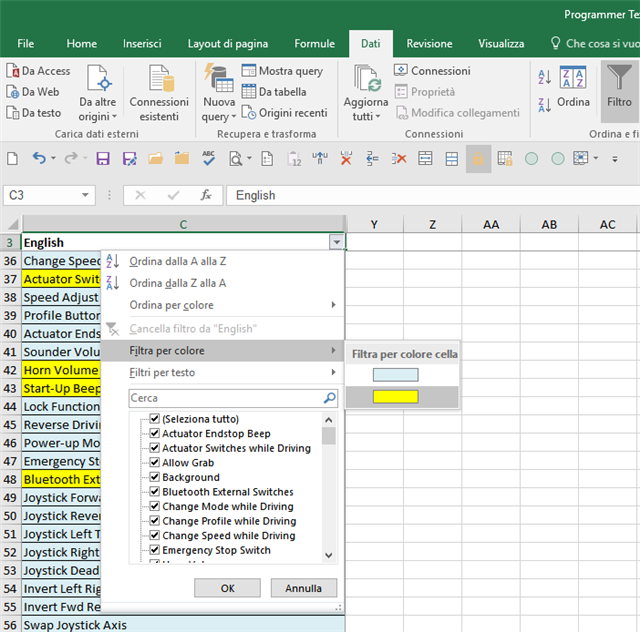Uncheck Change Mode while Driving

pos(154,506)
